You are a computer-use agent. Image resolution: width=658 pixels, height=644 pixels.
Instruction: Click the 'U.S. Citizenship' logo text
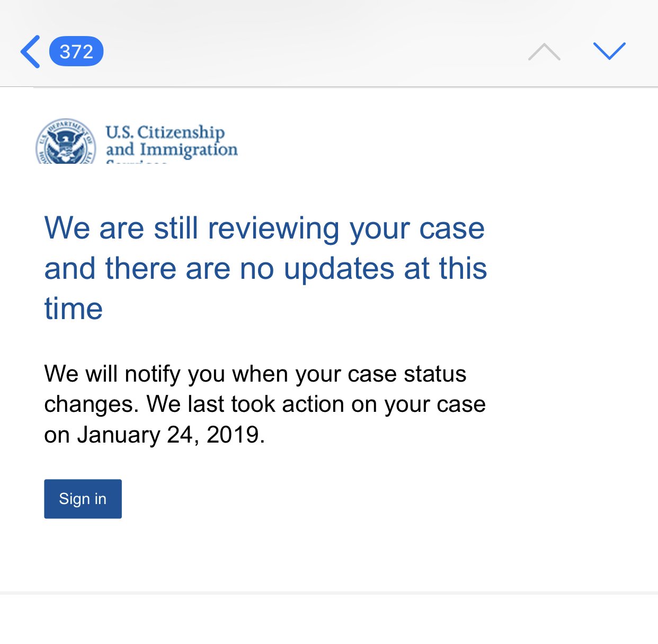[x=165, y=131]
